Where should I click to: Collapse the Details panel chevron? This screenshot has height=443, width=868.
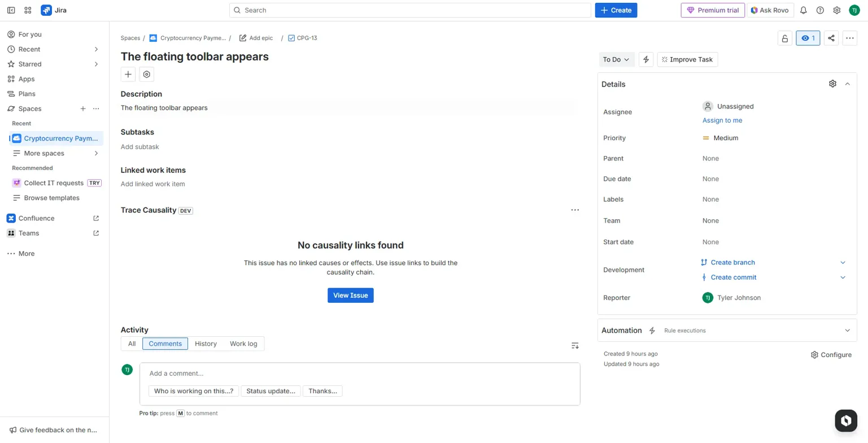click(847, 84)
